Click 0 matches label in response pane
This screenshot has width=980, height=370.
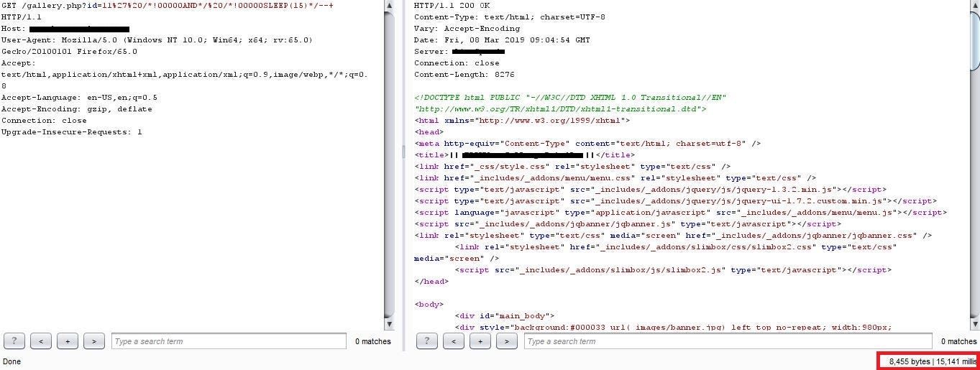[x=959, y=341]
